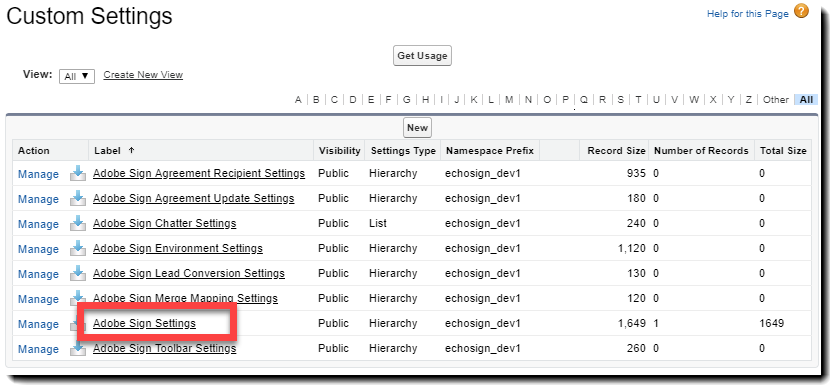The width and height of the screenshot is (830, 385).
Task: Open Adobe Sign Merge Mapping Settings label
Action: 185,298
